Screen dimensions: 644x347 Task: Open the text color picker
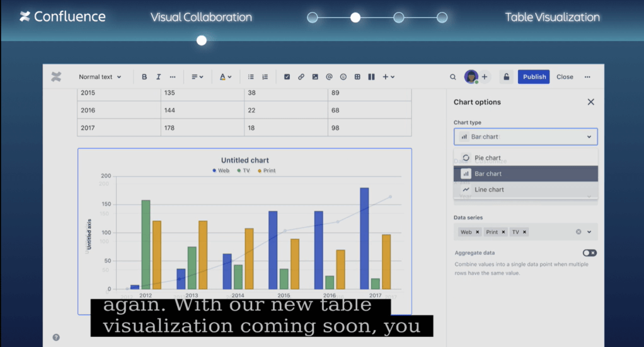(x=225, y=77)
